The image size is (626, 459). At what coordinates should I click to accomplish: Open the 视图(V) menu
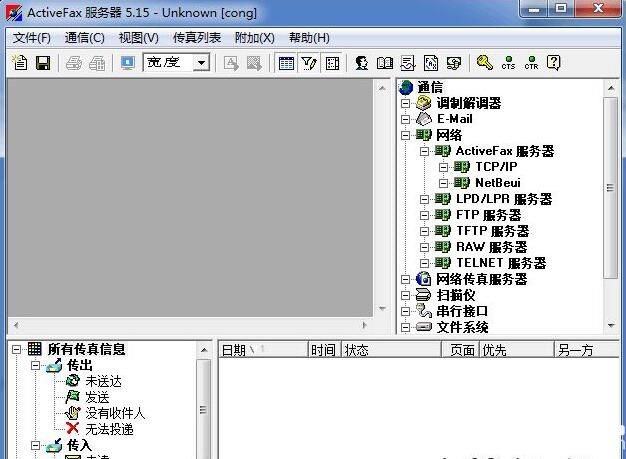click(x=139, y=38)
